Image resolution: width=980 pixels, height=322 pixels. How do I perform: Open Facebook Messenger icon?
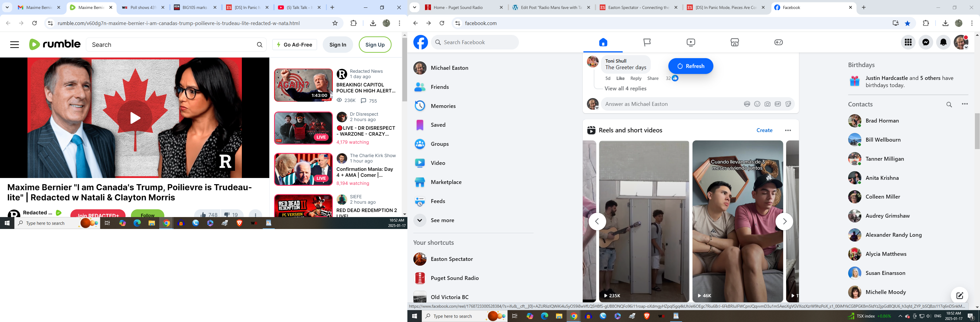[x=926, y=42]
